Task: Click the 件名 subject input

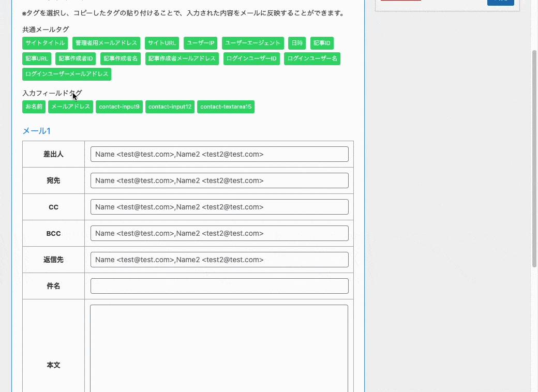Action: (219, 286)
